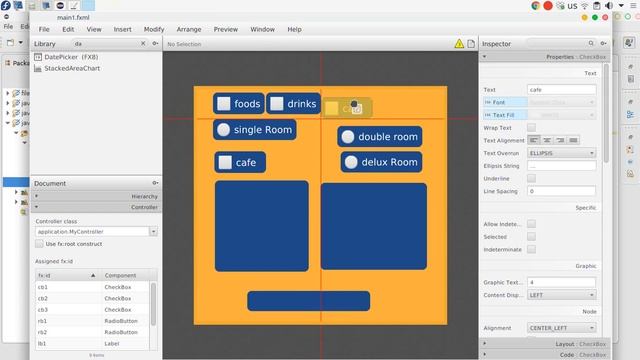Click the Inspector search magnifier icon
The width and height of the screenshot is (640, 360).
(x=591, y=43)
